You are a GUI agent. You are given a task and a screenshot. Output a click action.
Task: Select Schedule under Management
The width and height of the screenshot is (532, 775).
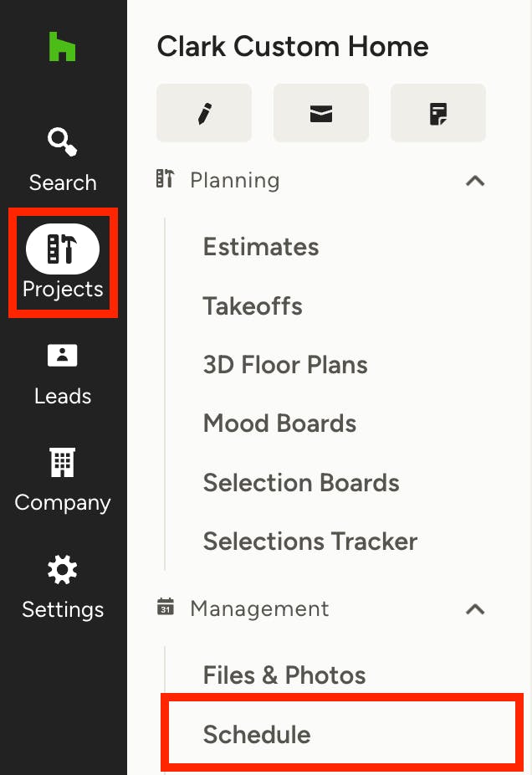[257, 735]
